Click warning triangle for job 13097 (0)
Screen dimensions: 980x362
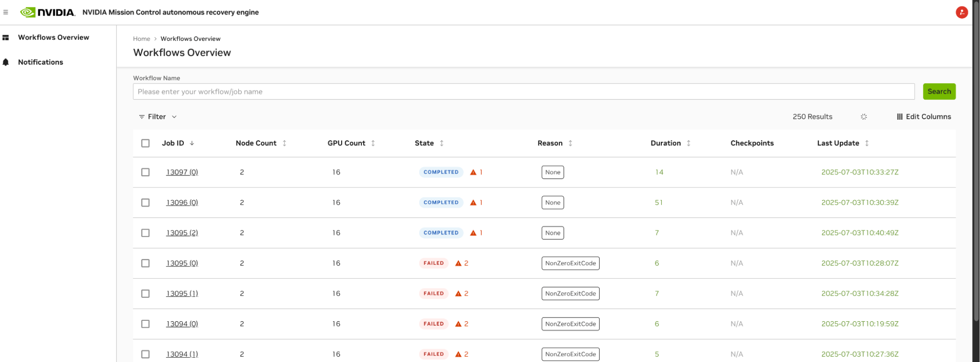(473, 172)
